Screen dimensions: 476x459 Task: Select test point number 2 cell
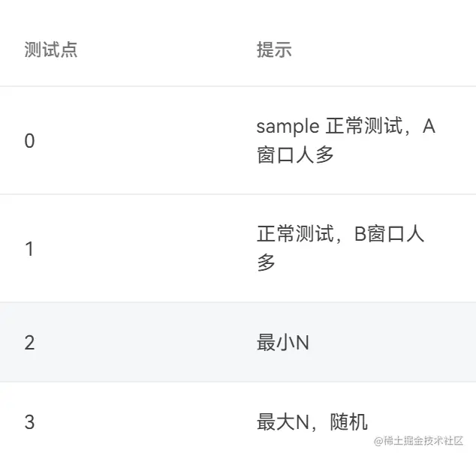point(29,343)
